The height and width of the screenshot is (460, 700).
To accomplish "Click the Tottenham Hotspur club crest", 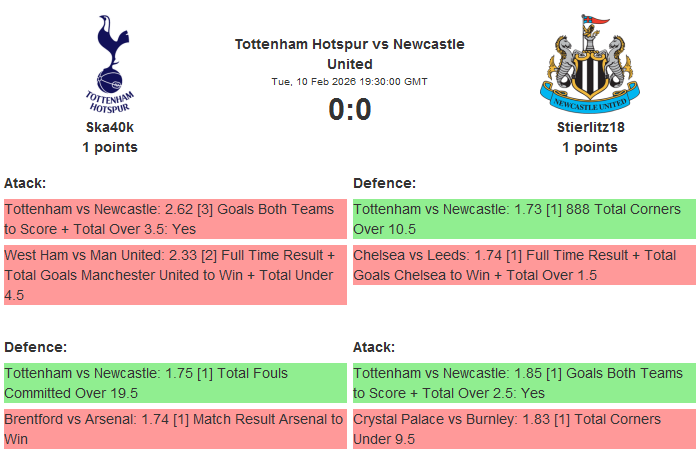I will click(x=110, y=64).
